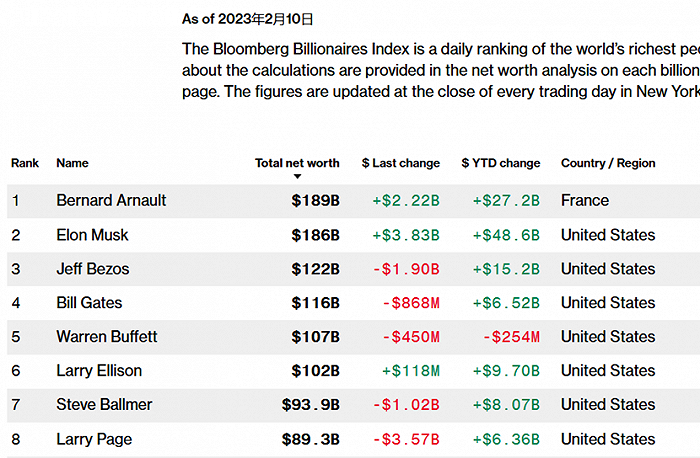View Larry Ellison's profile page
The width and height of the screenshot is (700, 458).
(99, 371)
